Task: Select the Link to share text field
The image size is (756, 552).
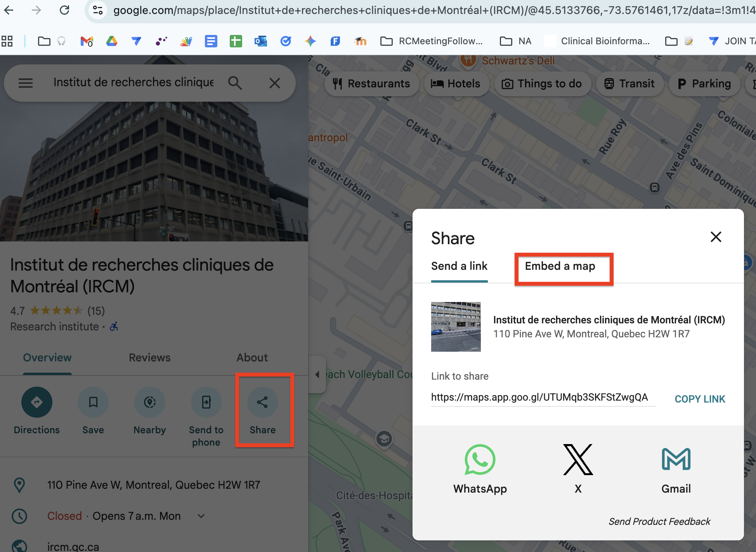Action: click(x=539, y=398)
